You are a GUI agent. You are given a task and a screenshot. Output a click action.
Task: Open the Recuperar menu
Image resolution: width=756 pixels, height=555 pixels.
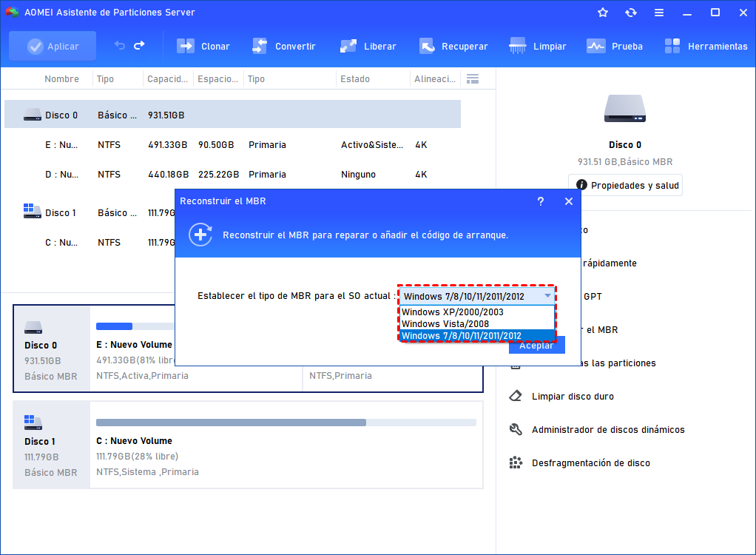tap(453, 47)
